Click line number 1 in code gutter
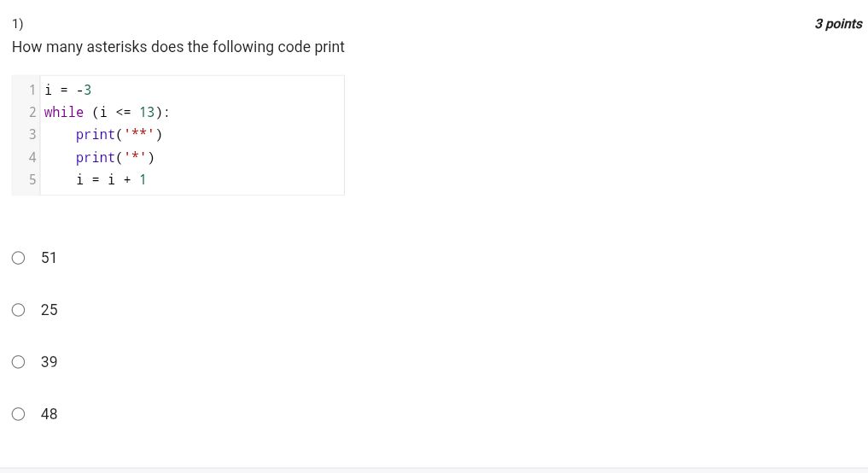The image size is (868, 473). pyautogui.click(x=32, y=90)
